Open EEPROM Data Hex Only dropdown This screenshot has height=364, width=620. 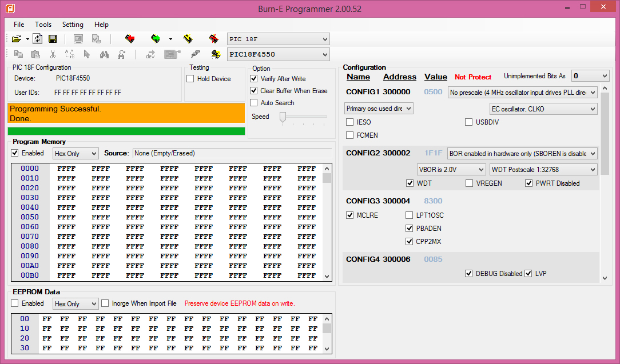(75, 303)
